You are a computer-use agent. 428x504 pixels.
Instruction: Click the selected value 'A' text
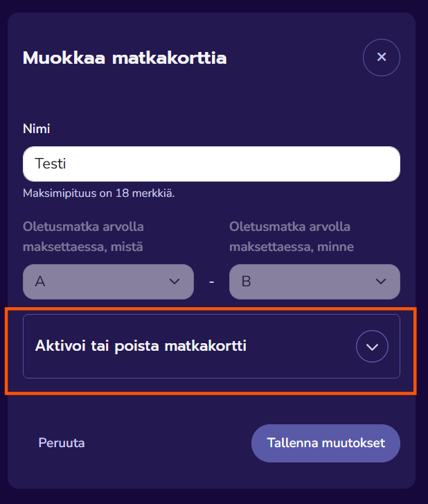click(40, 281)
